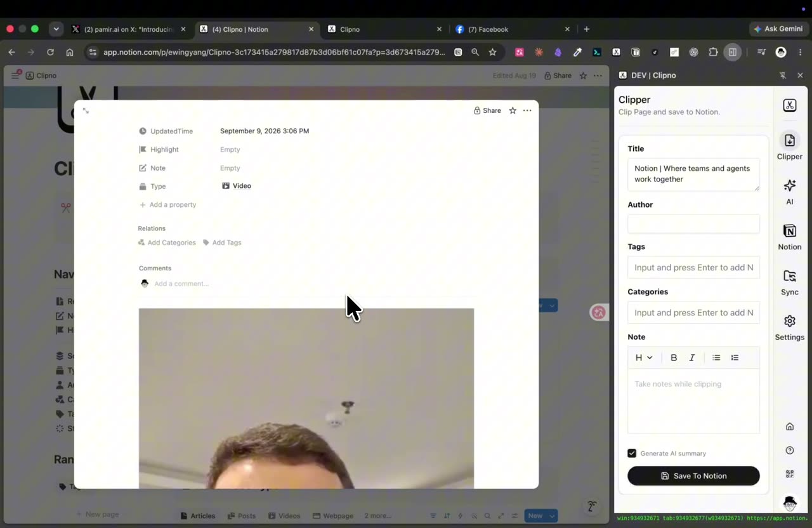Click the user avatar in the Clipno sidebar
The height and width of the screenshot is (528, 812).
click(x=789, y=503)
